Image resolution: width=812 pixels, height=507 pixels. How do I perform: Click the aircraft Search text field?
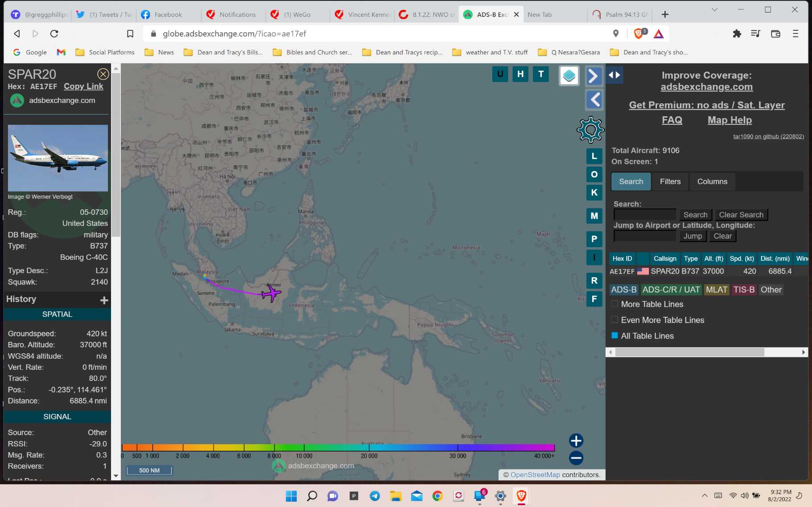point(645,215)
